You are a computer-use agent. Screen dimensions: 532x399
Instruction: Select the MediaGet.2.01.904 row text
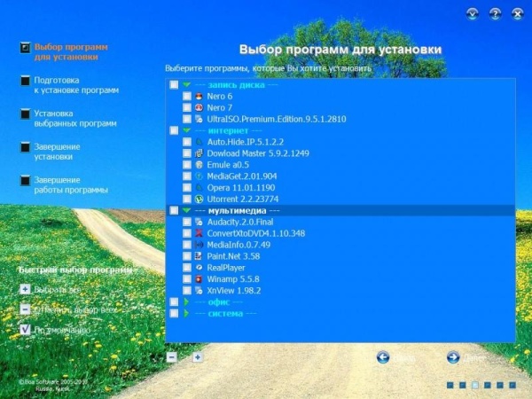click(x=242, y=176)
